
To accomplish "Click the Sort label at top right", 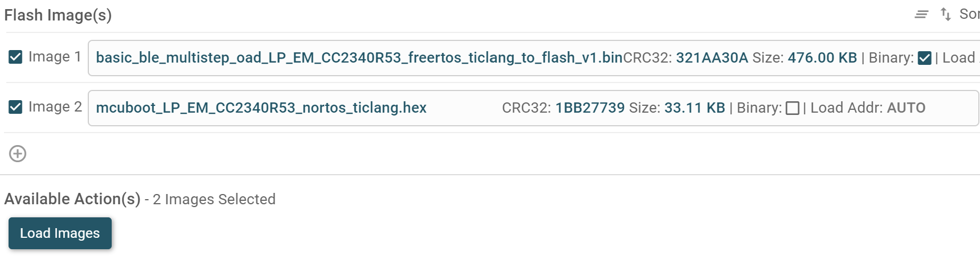I will coord(969,14).
